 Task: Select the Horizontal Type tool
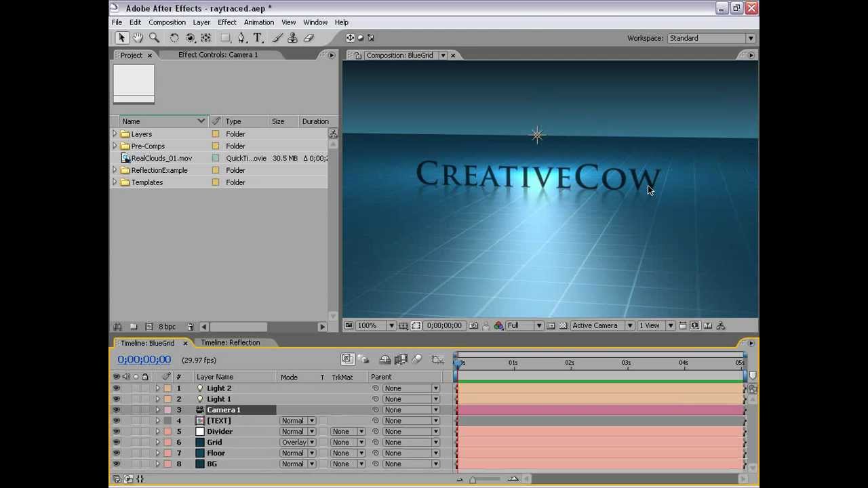click(258, 38)
